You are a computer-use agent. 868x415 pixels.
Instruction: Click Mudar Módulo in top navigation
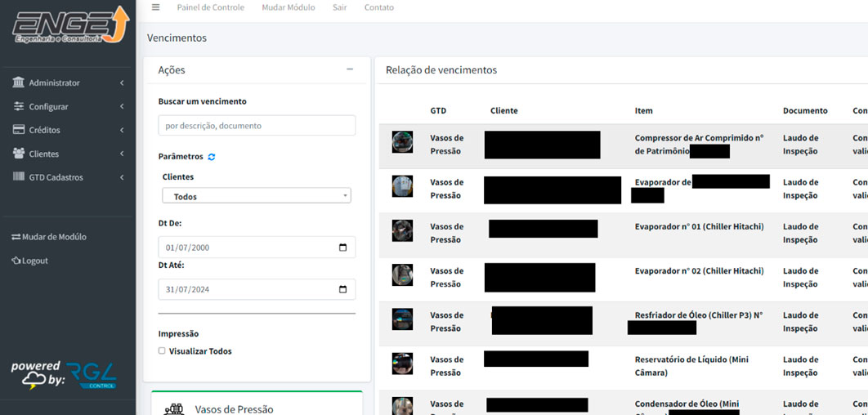288,7
